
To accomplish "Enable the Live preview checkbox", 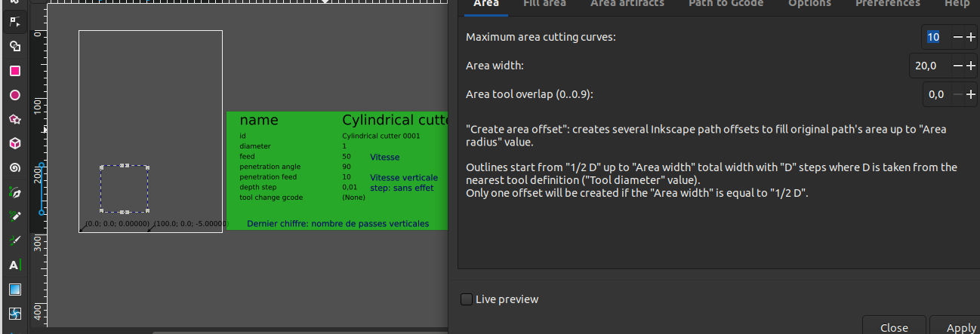I will pyautogui.click(x=467, y=299).
